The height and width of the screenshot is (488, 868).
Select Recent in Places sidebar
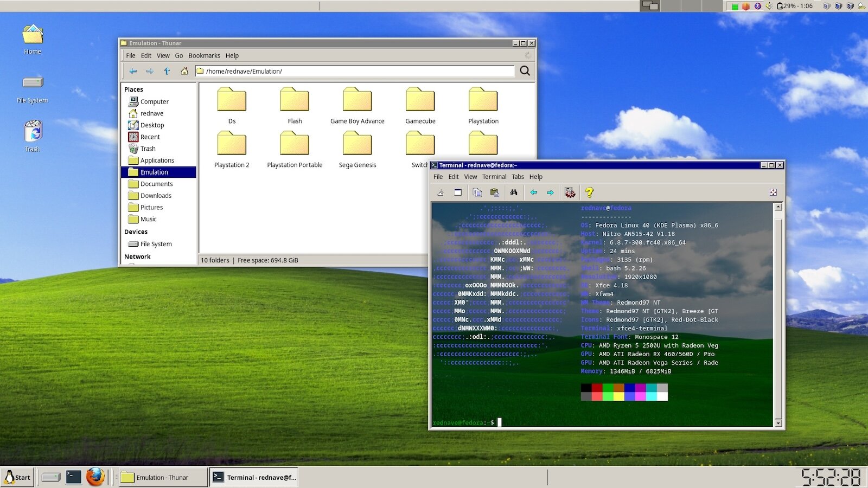click(158, 137)
